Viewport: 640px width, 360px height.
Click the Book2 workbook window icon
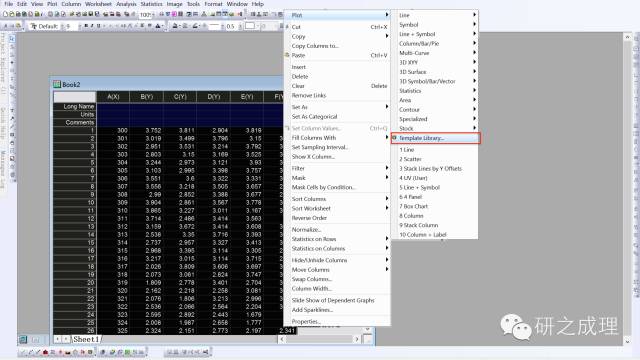(57, 84)
